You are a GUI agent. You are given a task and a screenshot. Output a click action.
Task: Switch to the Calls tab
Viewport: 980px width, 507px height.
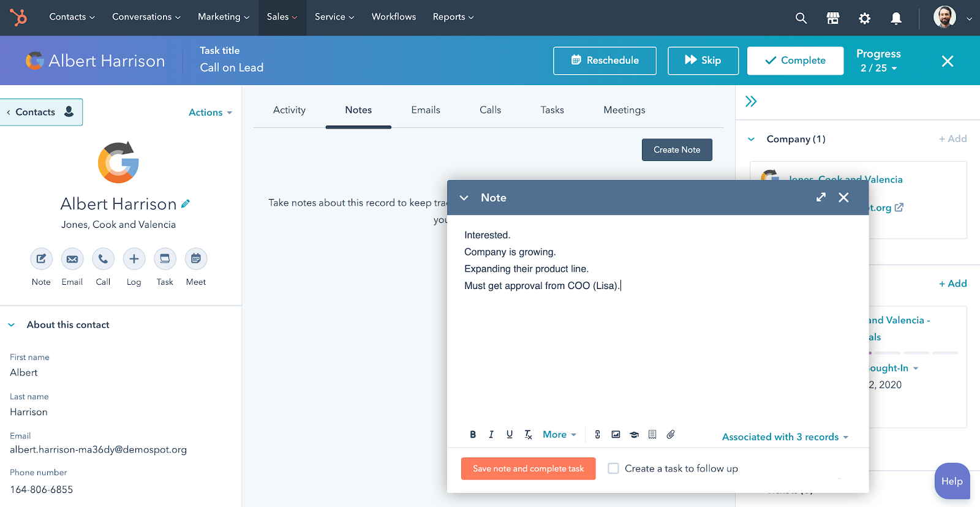(491, 110)
